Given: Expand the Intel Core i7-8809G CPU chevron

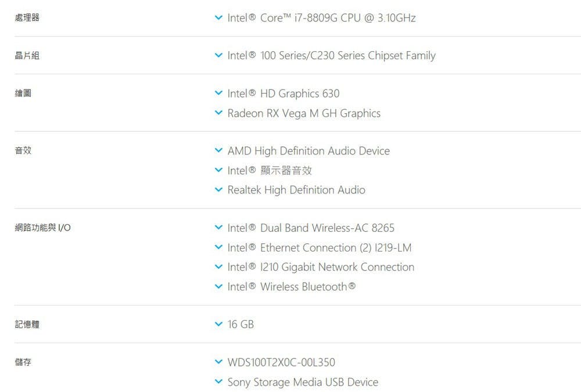Looking at the screenshot, I should (x=218, y=18).
